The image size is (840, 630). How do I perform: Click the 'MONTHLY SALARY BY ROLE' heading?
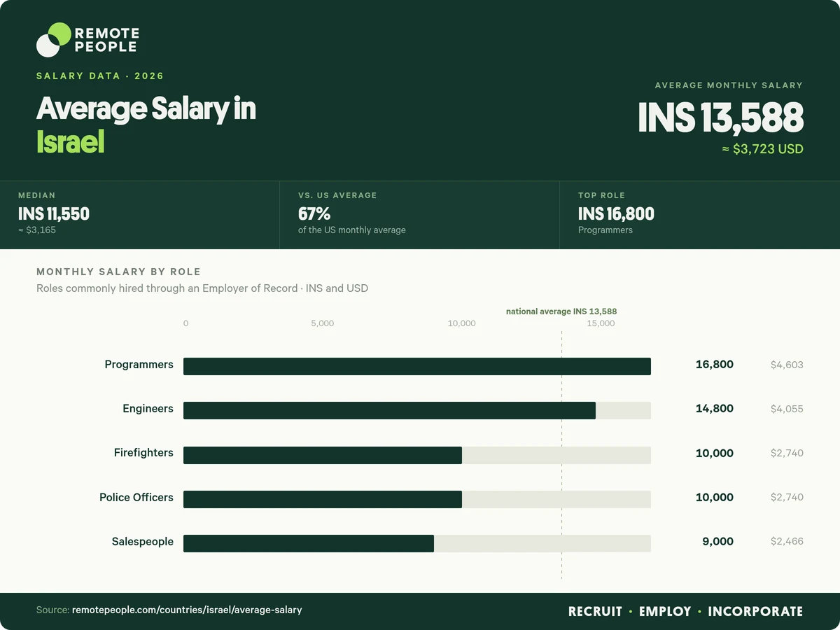coord(118,272)
